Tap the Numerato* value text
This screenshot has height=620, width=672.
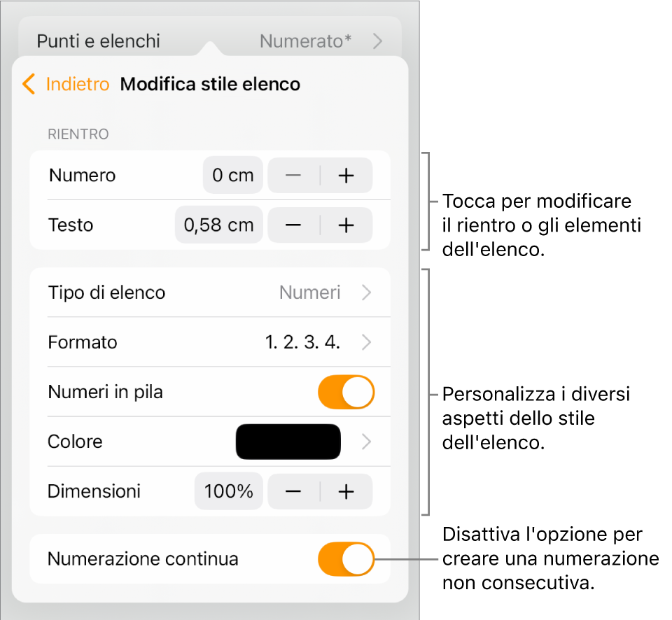click(x=306, y=41)
